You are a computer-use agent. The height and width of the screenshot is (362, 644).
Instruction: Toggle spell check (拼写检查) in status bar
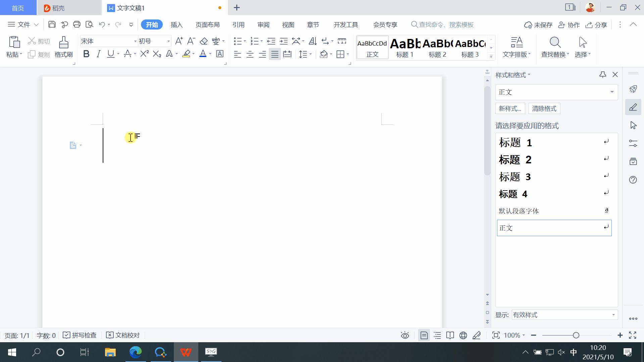click(80, 335)
